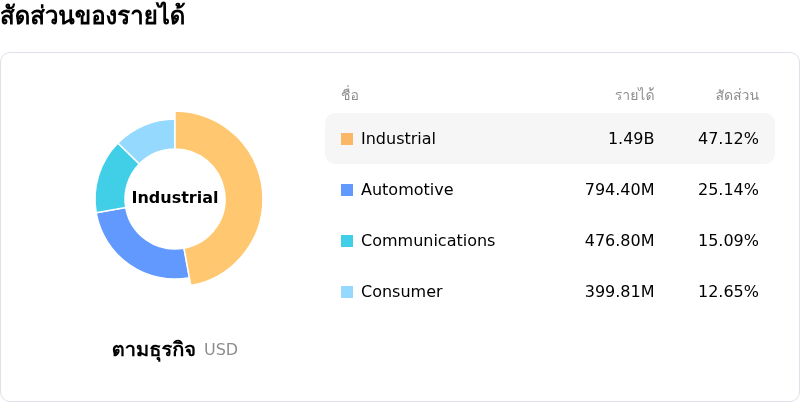Click the สัดส่วนของรายได้ heading
This screenshot has height=402, width=800.
point(93,17)
